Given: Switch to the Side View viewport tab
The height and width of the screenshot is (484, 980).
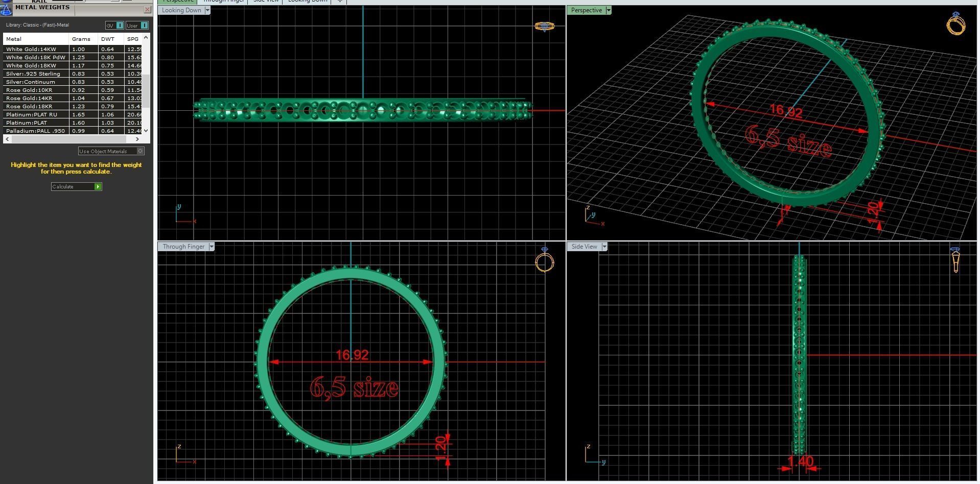Looking at the screenshot, I should coord(266,2).
